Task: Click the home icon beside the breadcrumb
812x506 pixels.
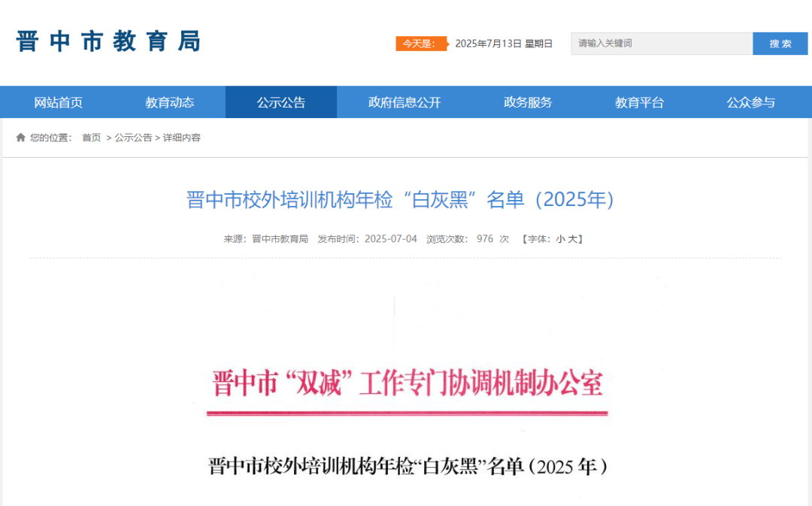Action: [21, 138]
